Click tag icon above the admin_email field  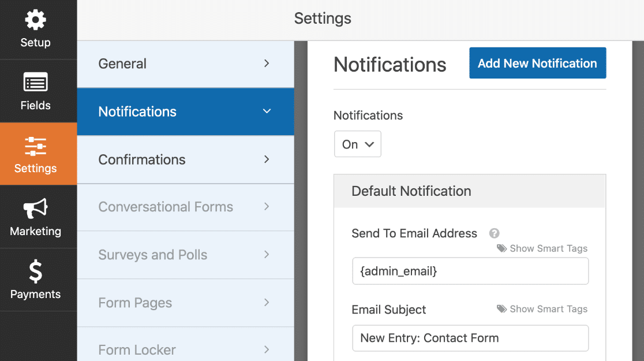click(502, 248)
